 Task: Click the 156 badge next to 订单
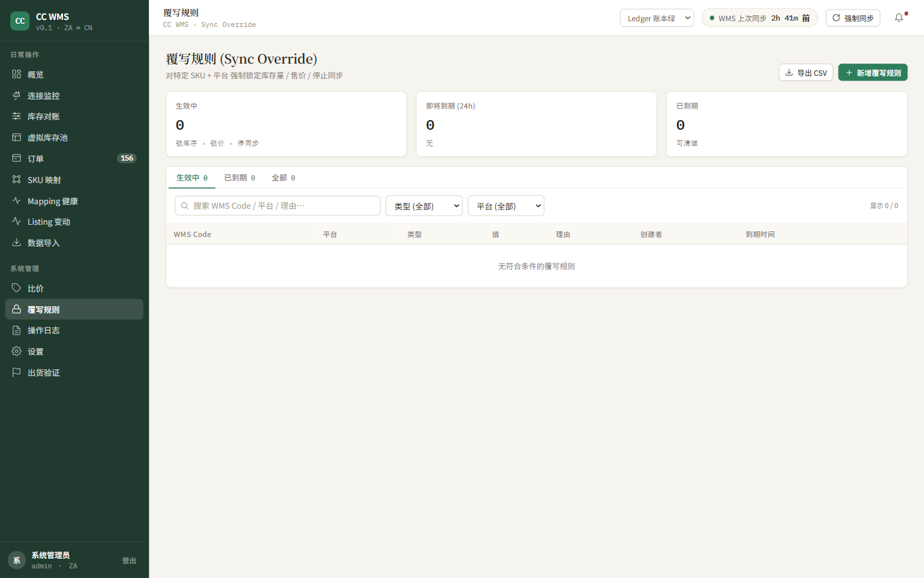127,158
